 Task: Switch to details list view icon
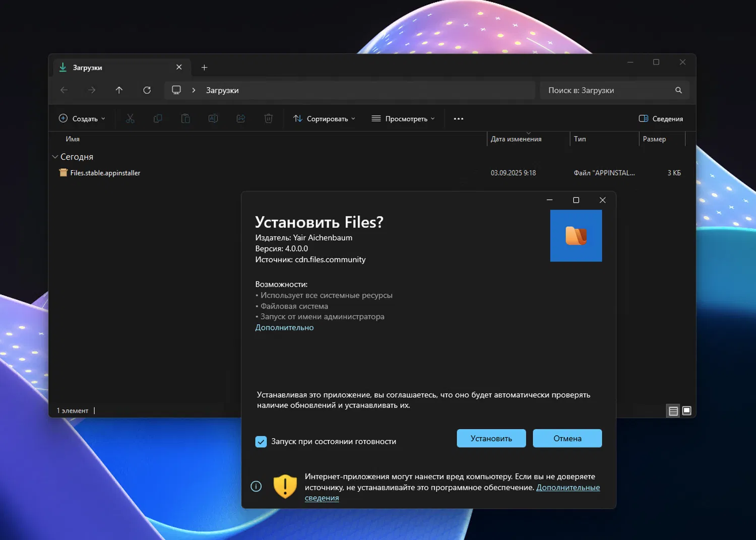pyautogui.click(x=673, y=411)
